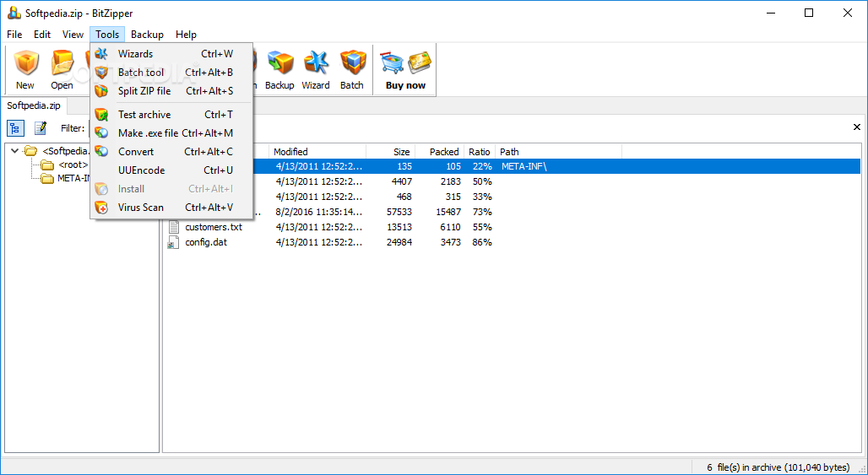Click the Test archive menu icon
The image size is (868, 475).
(101, 115)
